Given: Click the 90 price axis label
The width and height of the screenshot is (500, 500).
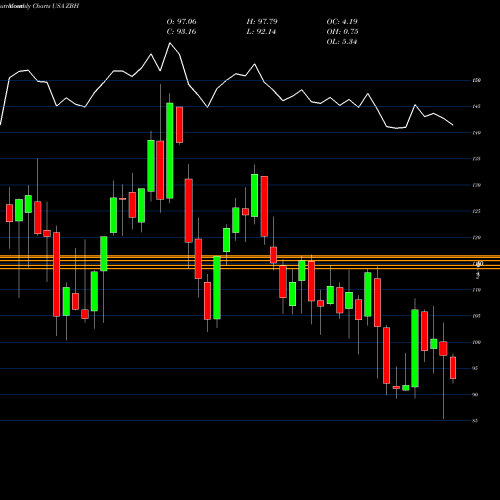Looking at the screenshot, I should tap(476, 394).
